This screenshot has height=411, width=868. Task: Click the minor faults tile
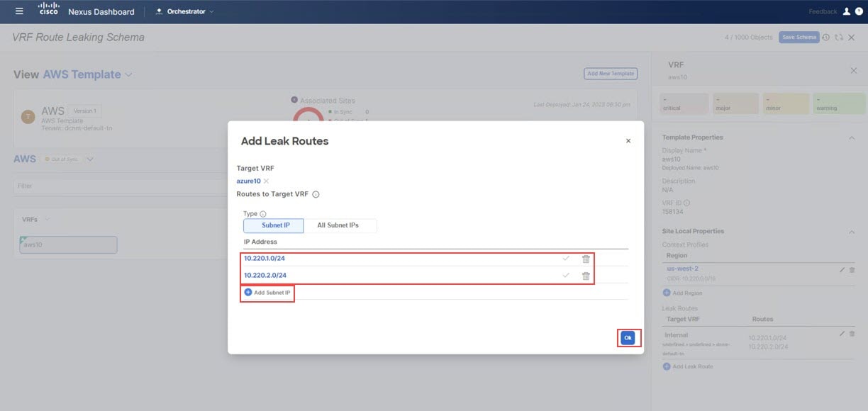click(x=786, y=103)
